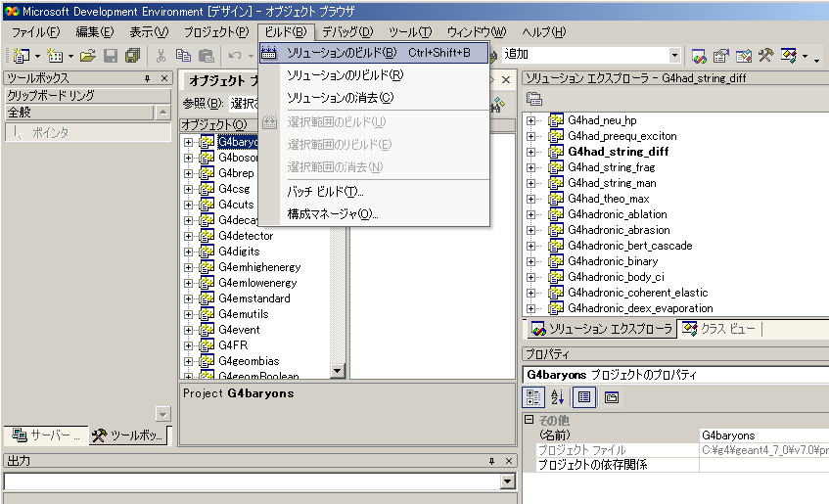Open the Tools menu
The width and height of the screenshot is (829, 504).
click(410, 32)
